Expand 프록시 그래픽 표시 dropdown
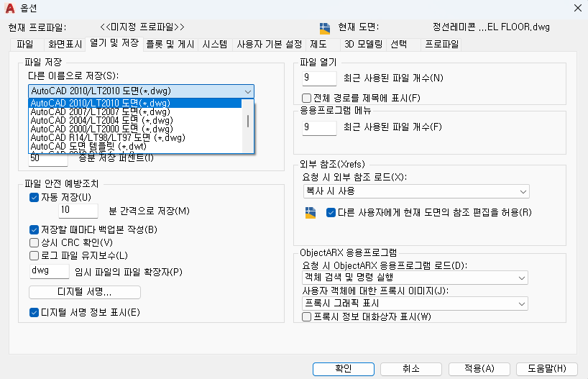The image size is (588, 379). point(415,303)
